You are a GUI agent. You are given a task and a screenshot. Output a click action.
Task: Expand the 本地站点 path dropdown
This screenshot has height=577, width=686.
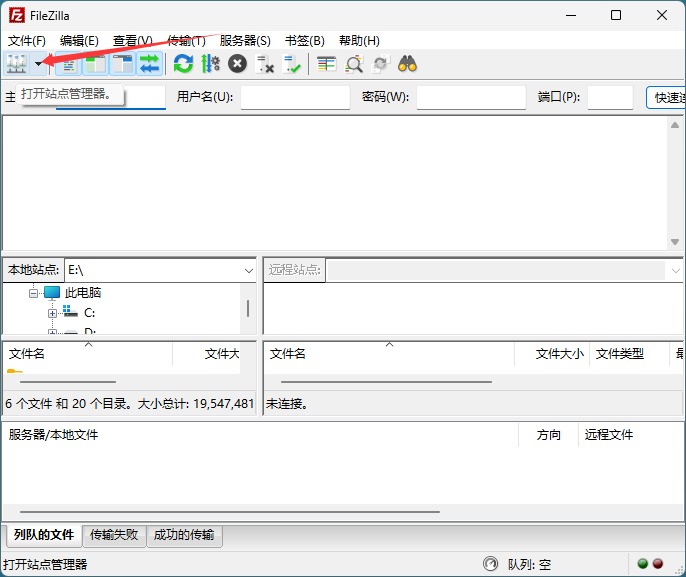pos(248,270)
